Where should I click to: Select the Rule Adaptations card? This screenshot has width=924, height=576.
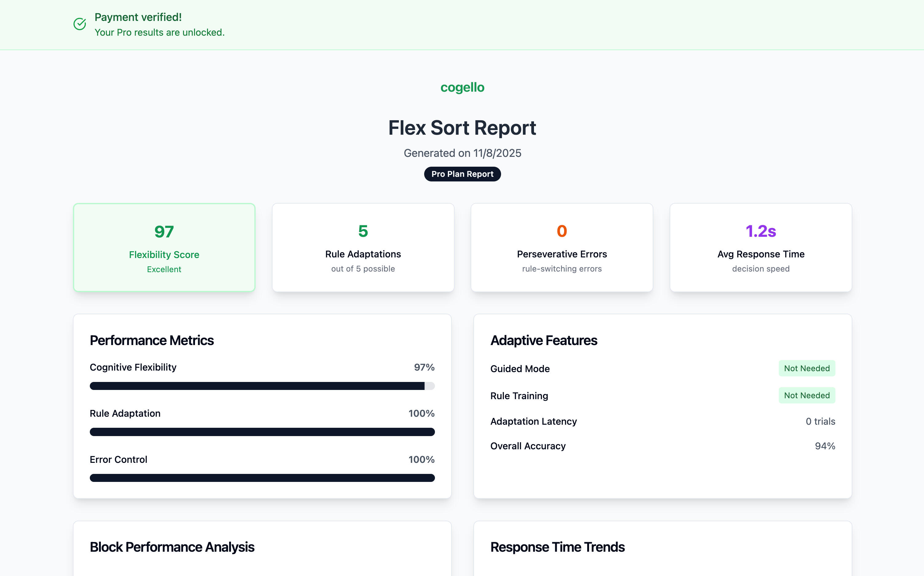(x=363, y=248)
